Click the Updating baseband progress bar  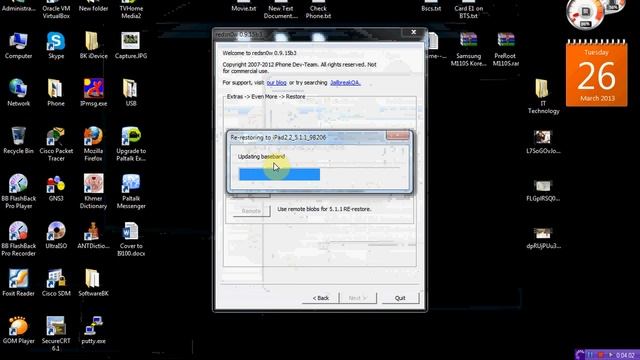(x=319, y=174)
